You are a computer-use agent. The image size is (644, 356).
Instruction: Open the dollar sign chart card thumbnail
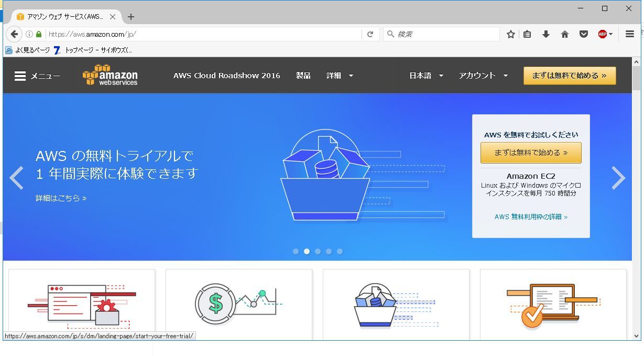tap(239, 305)
